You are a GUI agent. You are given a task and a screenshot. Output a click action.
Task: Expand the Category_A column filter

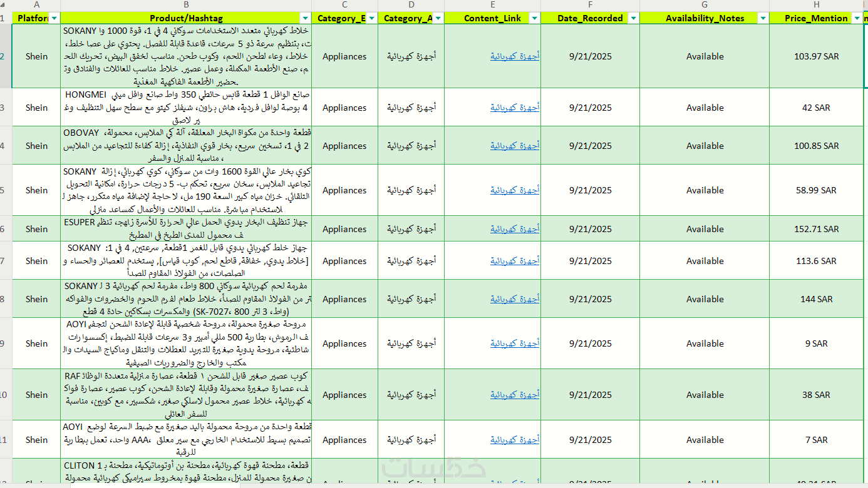(x=438, y=18)
